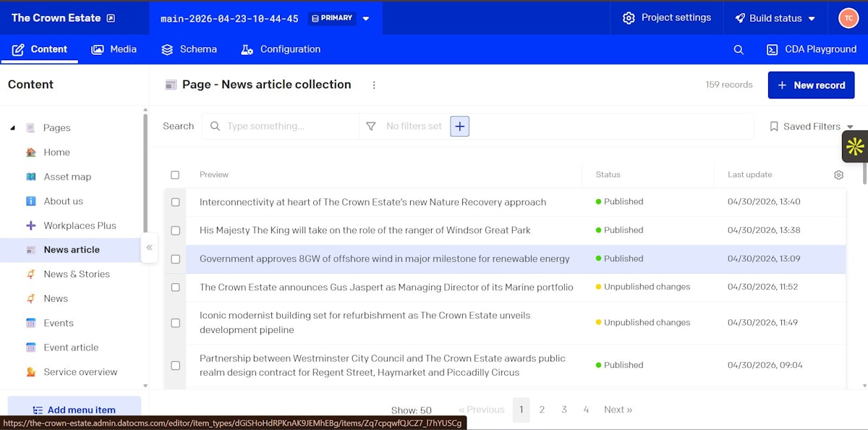Screen dimensions: 868x430
Task: Expand the environment switcher dropdown arrow
Action: (366, 19)
